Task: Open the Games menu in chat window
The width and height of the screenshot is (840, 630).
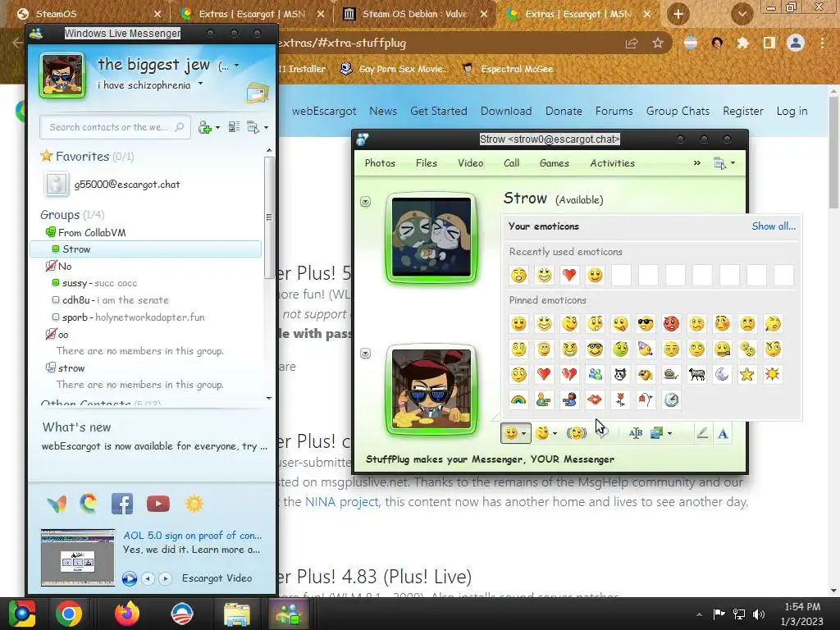Action: (x=554, y=163)
